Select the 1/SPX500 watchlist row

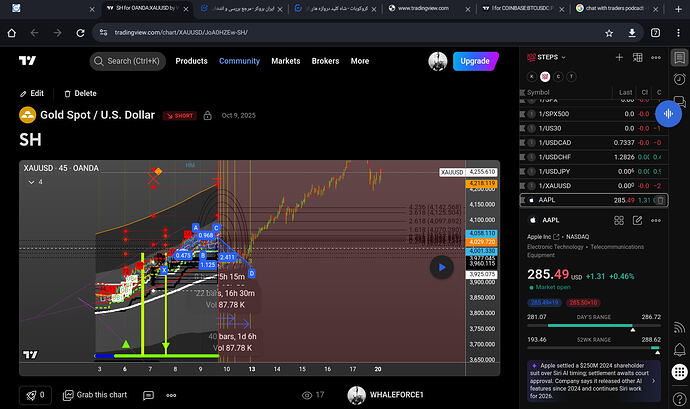593,114
